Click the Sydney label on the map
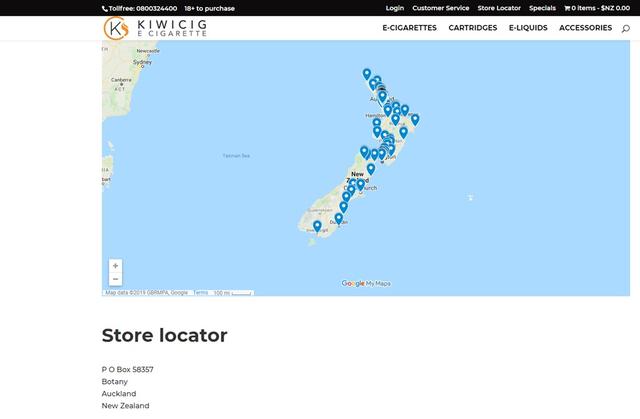This screenshot has height=419, width=640. 142,62
